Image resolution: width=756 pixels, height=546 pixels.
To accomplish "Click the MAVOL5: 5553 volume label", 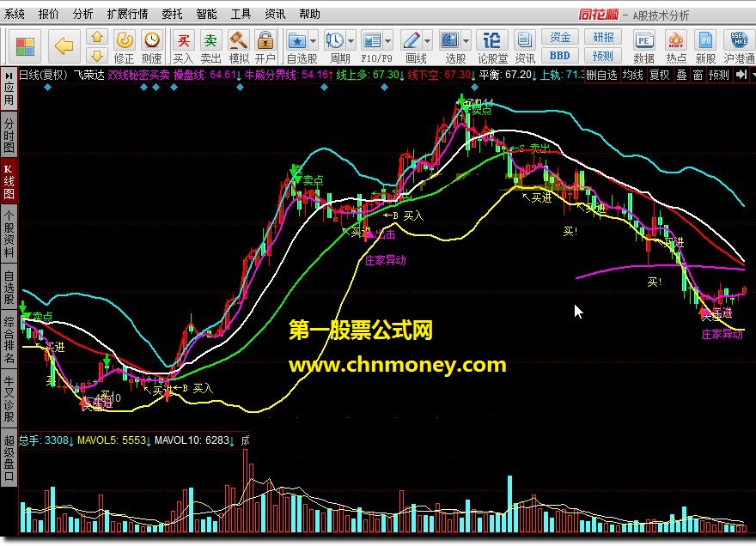I will 112,440.
